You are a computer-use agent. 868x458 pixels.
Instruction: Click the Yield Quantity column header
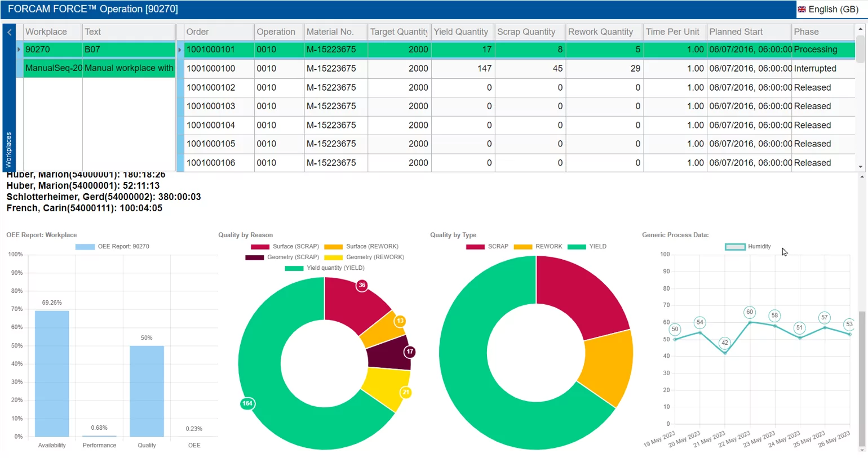[460, 32]
